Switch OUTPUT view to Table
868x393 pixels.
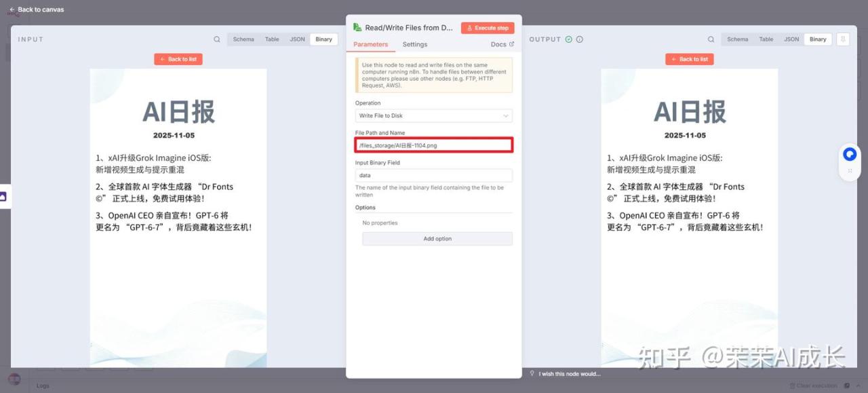pyautogui.click(x=766, y=39)
